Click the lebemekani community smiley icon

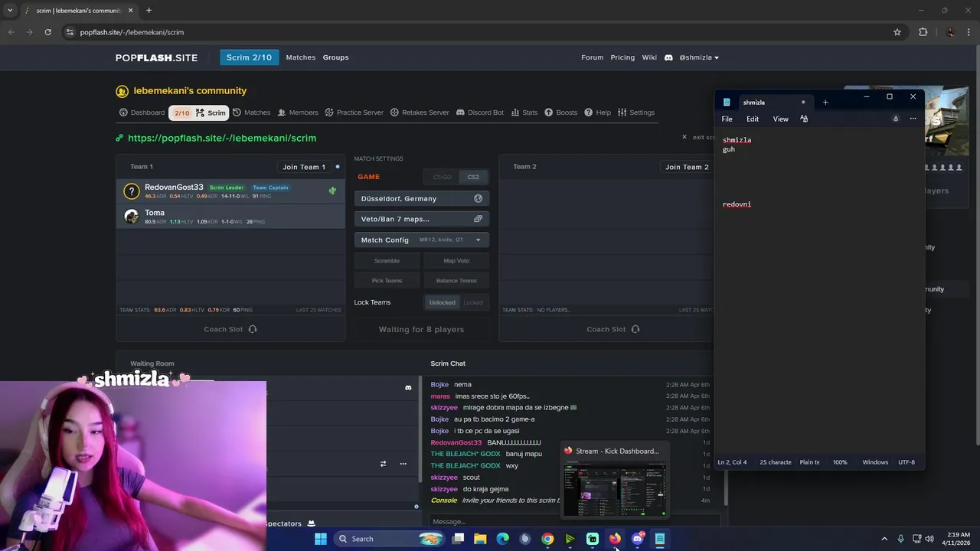click(x=122, y=91)
